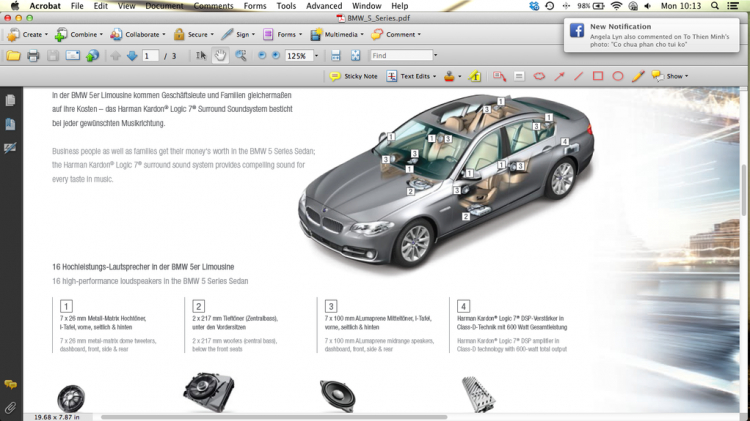Click the fit-page full view icon
Screen dimensions: 750x421
coord(355,55)
